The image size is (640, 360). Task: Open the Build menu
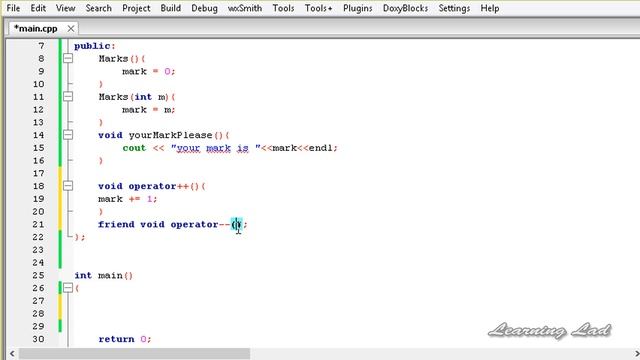(x=171, y=8)
